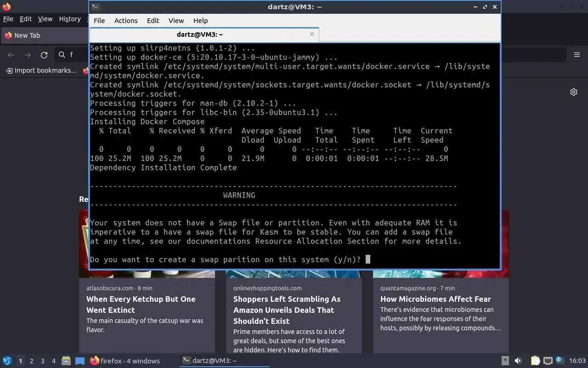This screenshot has height=368, width=588.
Task: Click Import bookmarks in the bookmarks toolbar
Action: point(41,70)
